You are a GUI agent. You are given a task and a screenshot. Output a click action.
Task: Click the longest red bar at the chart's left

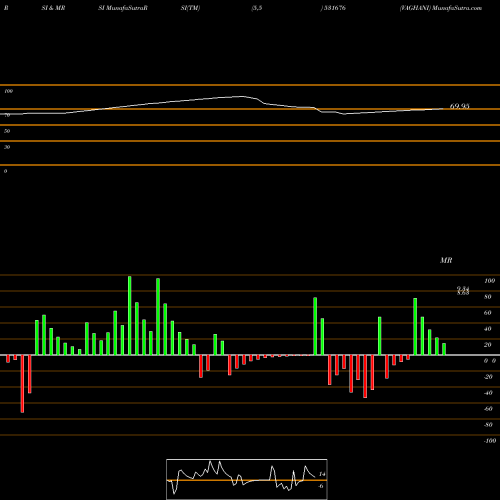pyautogui.click(x=22, y=384)
